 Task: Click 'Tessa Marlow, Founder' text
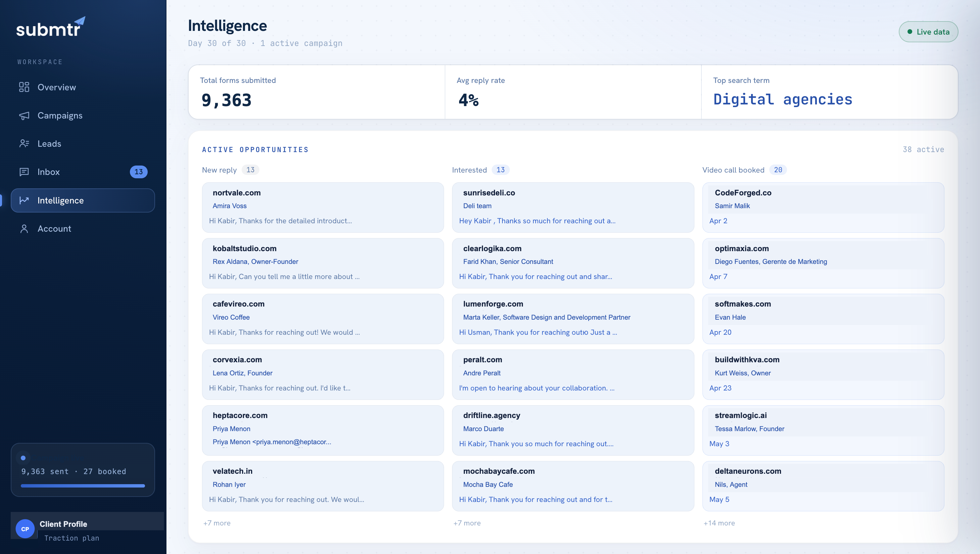coord(749,428)
